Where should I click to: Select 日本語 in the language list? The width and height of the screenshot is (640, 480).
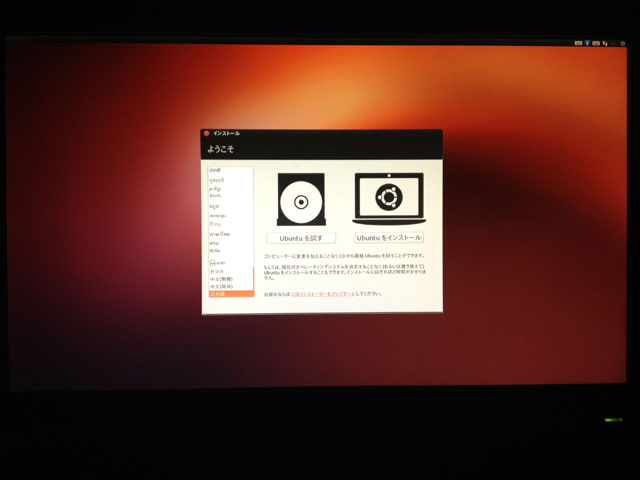231,294
